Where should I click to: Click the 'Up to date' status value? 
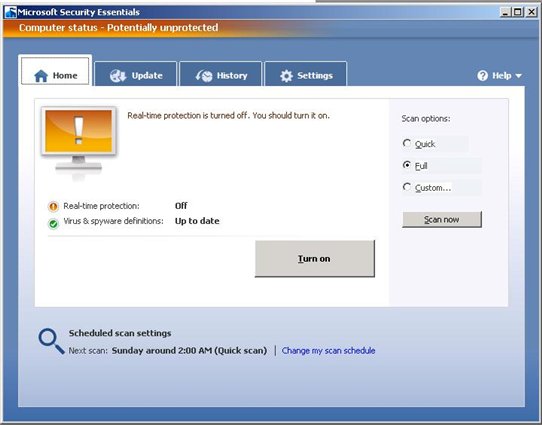197,221
